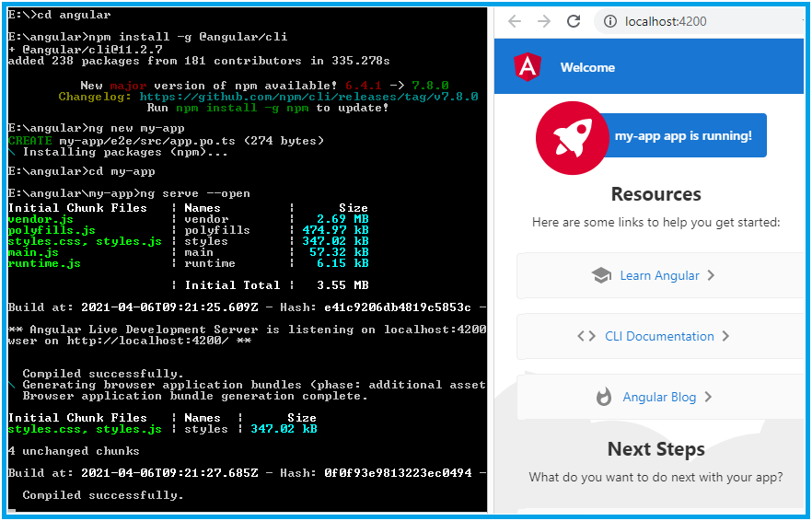Click hash 0f0f93e9813223ec0494 in terminal
Viewport: 812px width, 521px height.
click(397, 473)
